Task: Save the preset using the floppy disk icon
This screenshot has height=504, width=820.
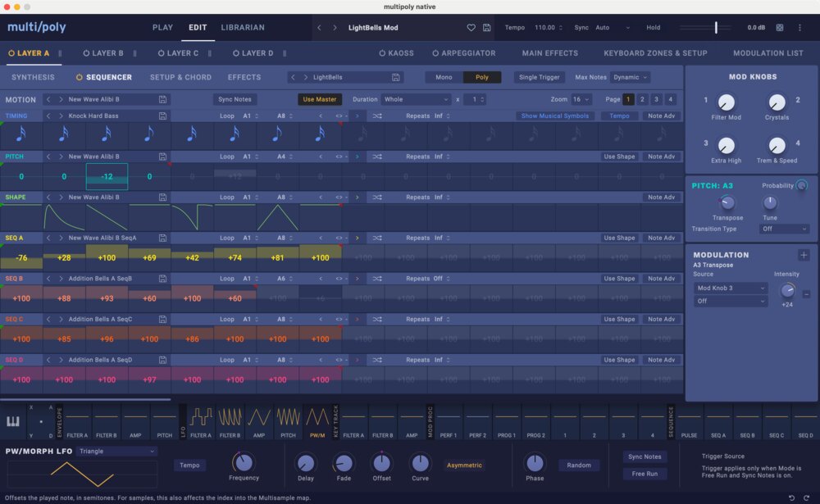Action: point(487,27)
